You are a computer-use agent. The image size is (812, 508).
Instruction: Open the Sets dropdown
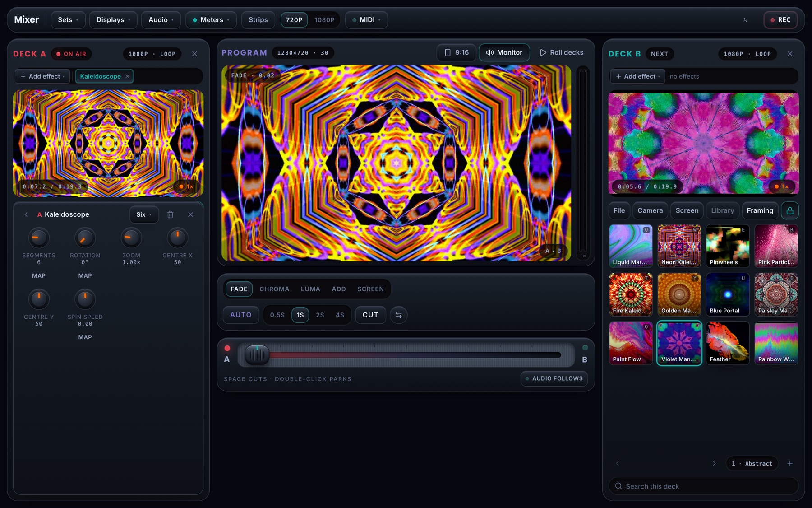[x=68, y=20]
